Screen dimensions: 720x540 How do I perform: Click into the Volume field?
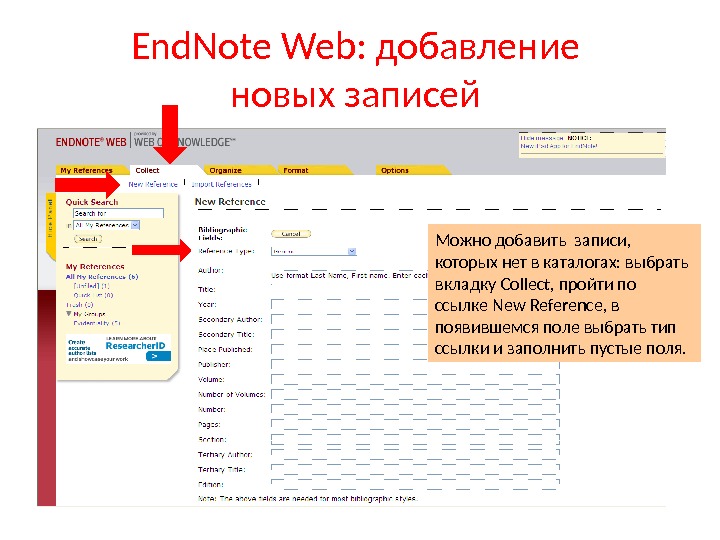point(415,379)
